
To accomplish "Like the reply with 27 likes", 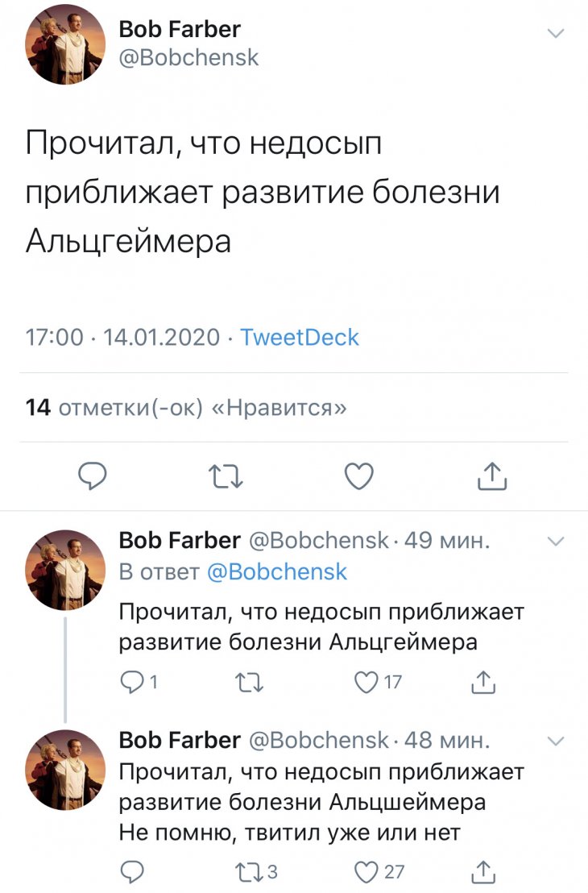I will (x=367, y=871).
